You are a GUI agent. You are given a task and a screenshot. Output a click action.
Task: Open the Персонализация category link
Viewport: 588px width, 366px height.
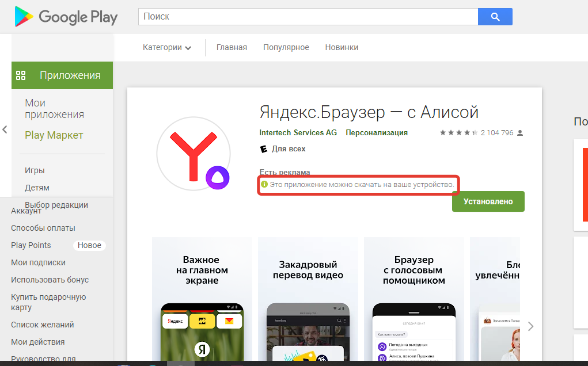(x=375, y=132)
